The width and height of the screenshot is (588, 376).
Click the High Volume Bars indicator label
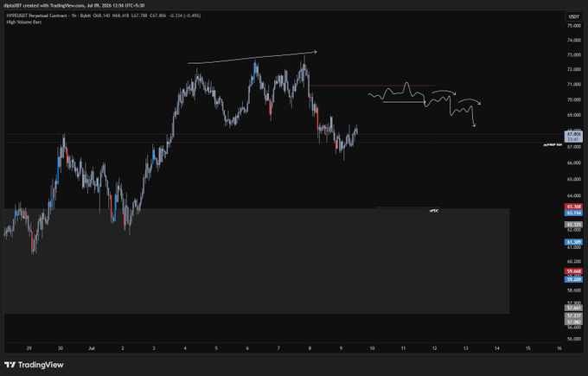pyautogui.click(x=24, y=22)
